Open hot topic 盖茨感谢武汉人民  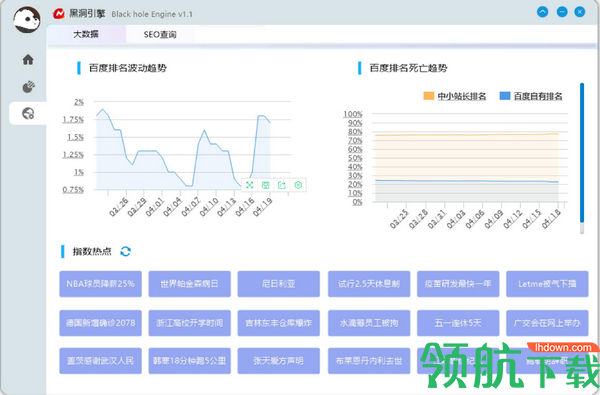click(100, 361)
